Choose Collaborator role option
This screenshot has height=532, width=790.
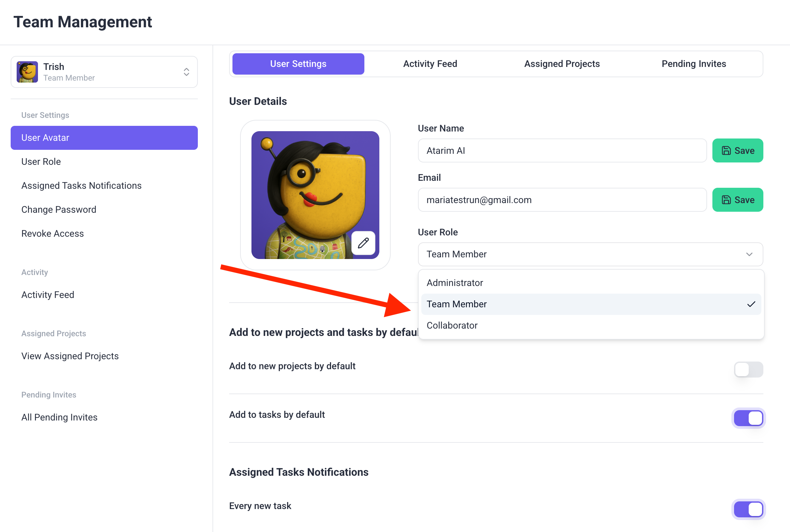click(x=452, y=325)
